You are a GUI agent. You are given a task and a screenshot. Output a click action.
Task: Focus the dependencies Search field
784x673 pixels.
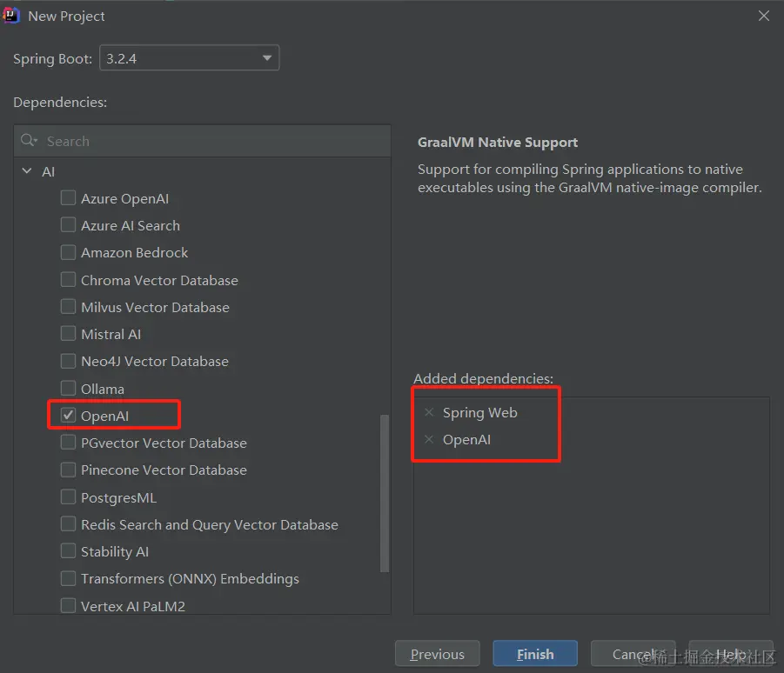[x=202, y=141]
